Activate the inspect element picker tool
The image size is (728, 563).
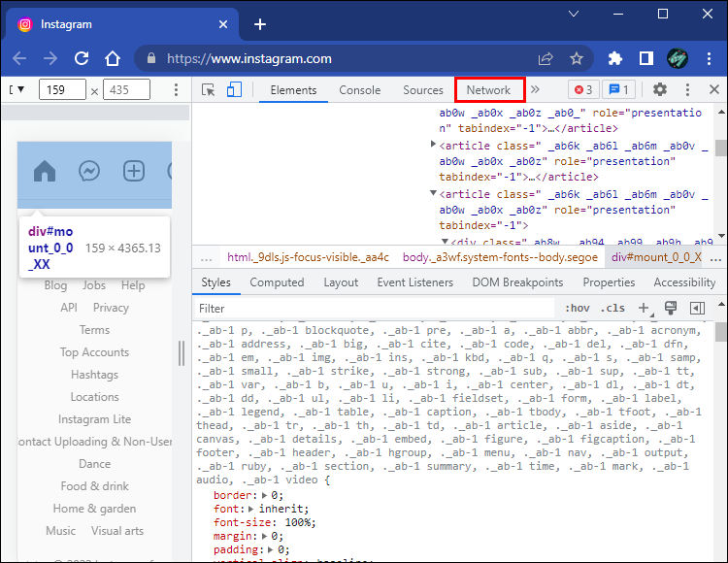tap(209, 90)
